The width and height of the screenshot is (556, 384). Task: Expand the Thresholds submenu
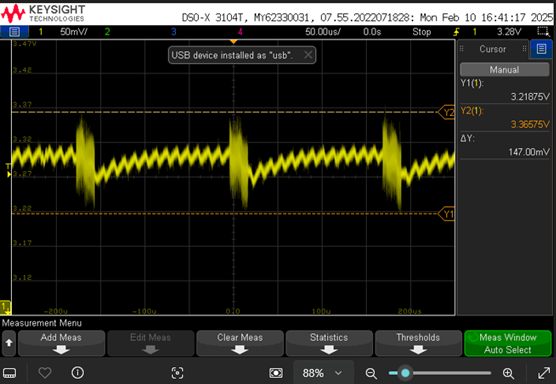coord(418,343)
